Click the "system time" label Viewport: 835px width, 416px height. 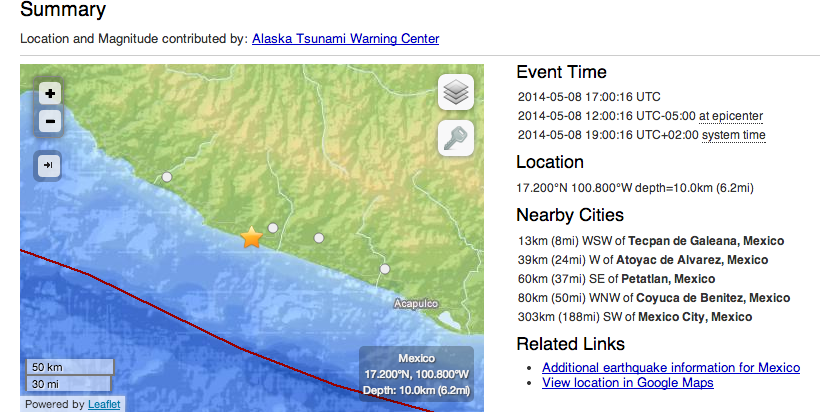point(733,135)
